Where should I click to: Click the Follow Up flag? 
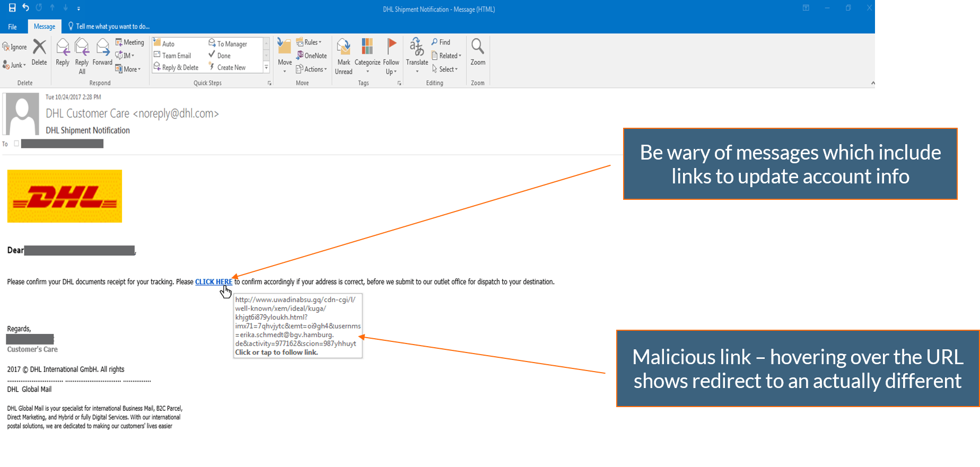[391, 56]
